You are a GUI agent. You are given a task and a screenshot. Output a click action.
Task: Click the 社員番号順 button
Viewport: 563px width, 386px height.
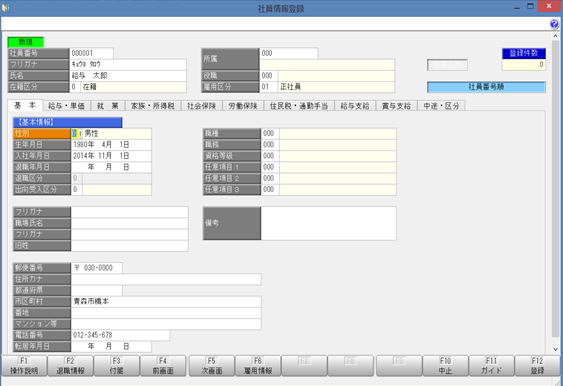pyautogui.click(x=486, y=87)
